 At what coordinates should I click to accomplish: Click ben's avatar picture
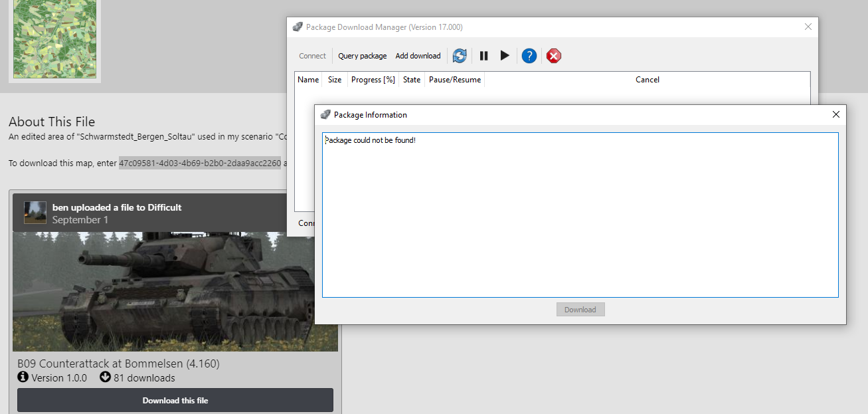tap(35, 213)
